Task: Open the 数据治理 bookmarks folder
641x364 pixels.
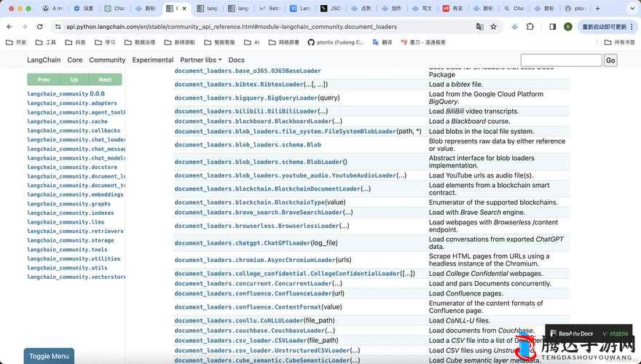Action: [x=140, y=42]
